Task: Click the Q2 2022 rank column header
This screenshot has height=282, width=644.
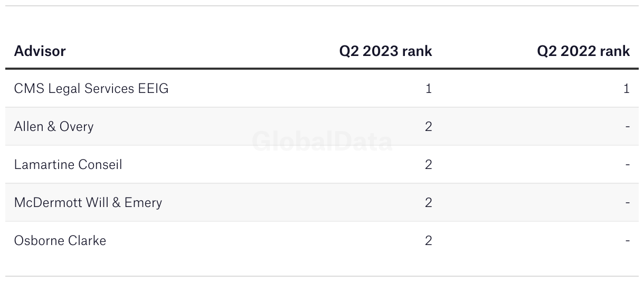Action: tap(583, 51)
